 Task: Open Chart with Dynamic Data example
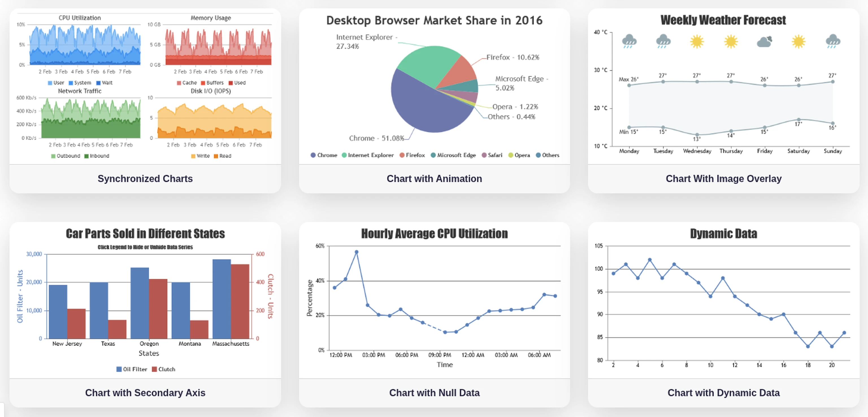pyautogui.click(x=723, y=392)
